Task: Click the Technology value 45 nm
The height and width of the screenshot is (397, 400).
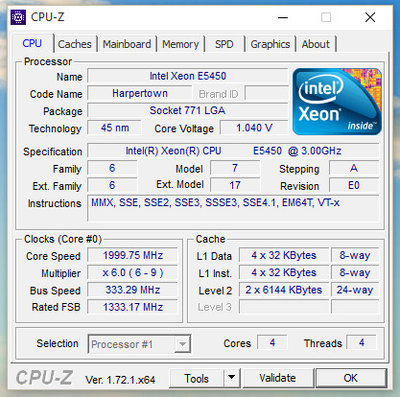Action: click(114, 128)
